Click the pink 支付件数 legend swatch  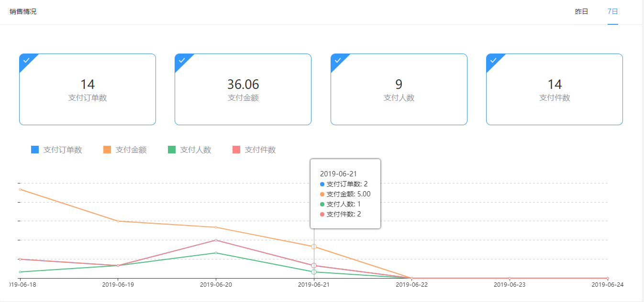click(236, 150)
